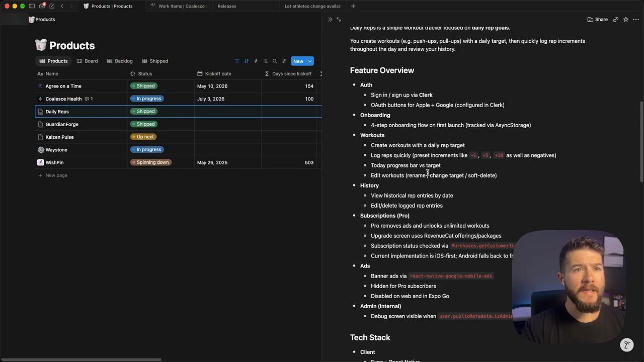This screenshot has width=644, height=362.
Task: Open Spinning down status for WishPin
Action: pos(151,162)
